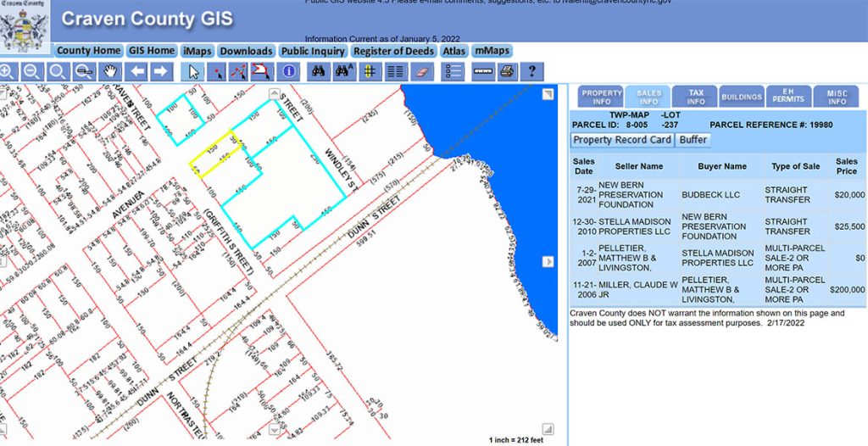Screen dimensions: 868x446
Task: Clear selection with the eraser tool
Action: 422,71
